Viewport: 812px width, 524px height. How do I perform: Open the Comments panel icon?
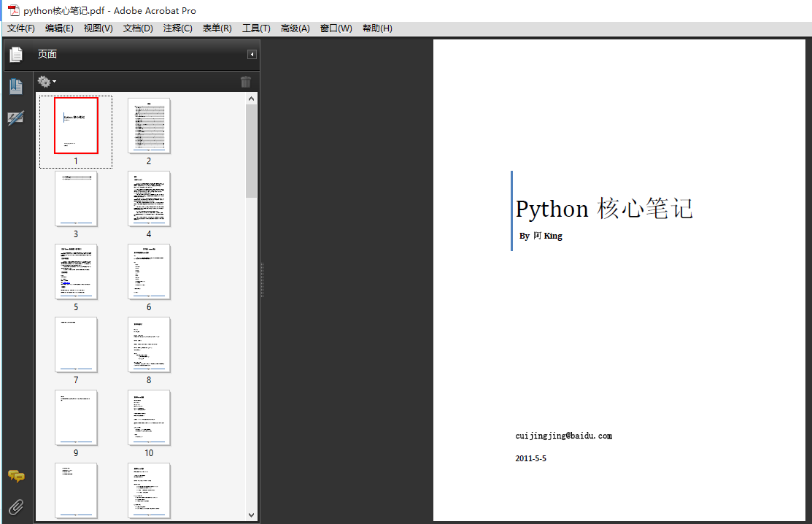(x=16, y=476)
